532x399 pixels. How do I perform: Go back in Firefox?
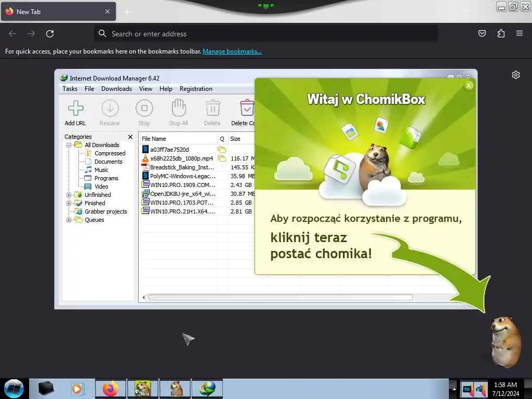(12, 34)
